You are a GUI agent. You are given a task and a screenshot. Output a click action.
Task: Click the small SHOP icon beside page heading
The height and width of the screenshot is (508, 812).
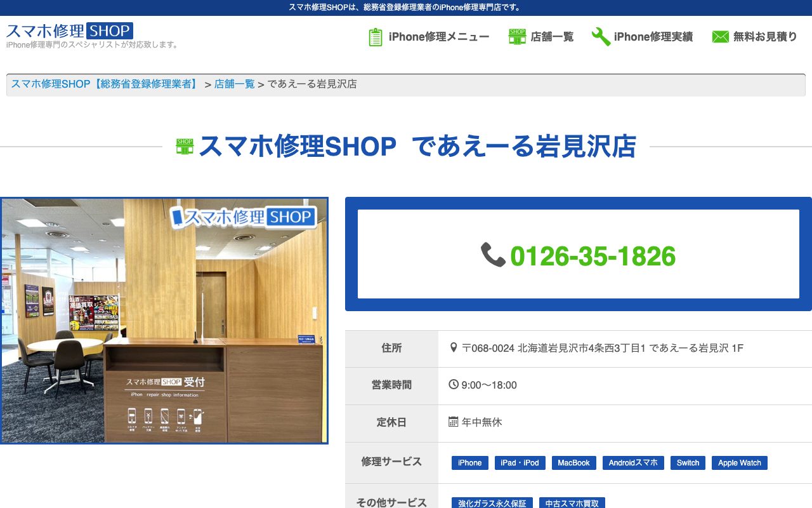[x=185, y=146]
